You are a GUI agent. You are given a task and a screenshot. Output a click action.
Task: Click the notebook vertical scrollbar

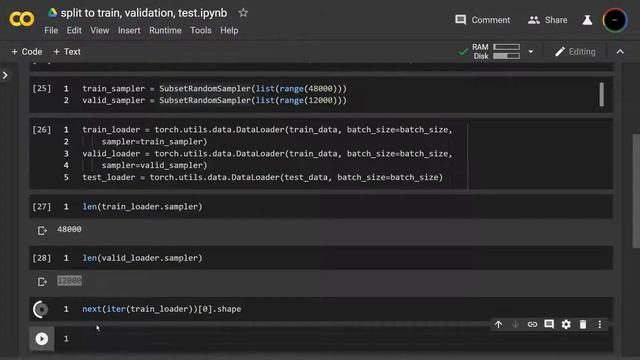click(636, 191)
